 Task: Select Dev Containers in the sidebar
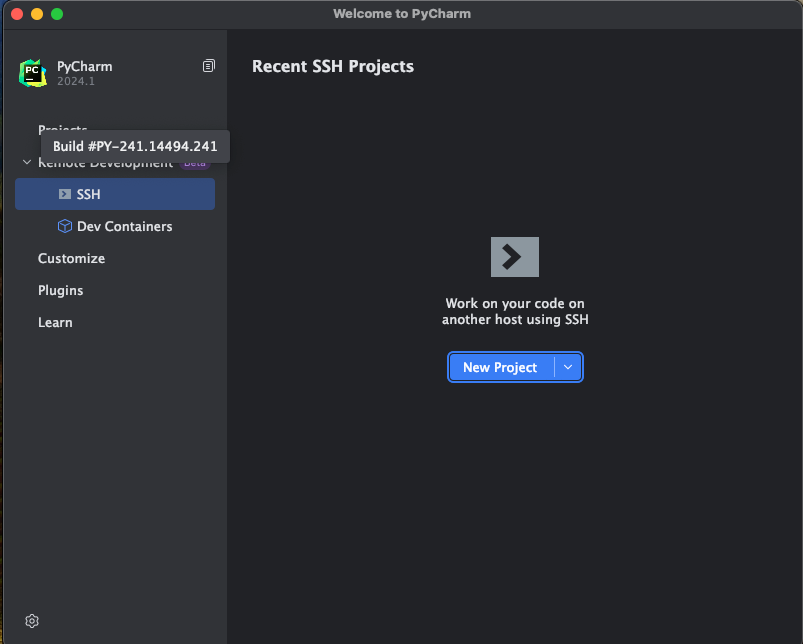115,226
